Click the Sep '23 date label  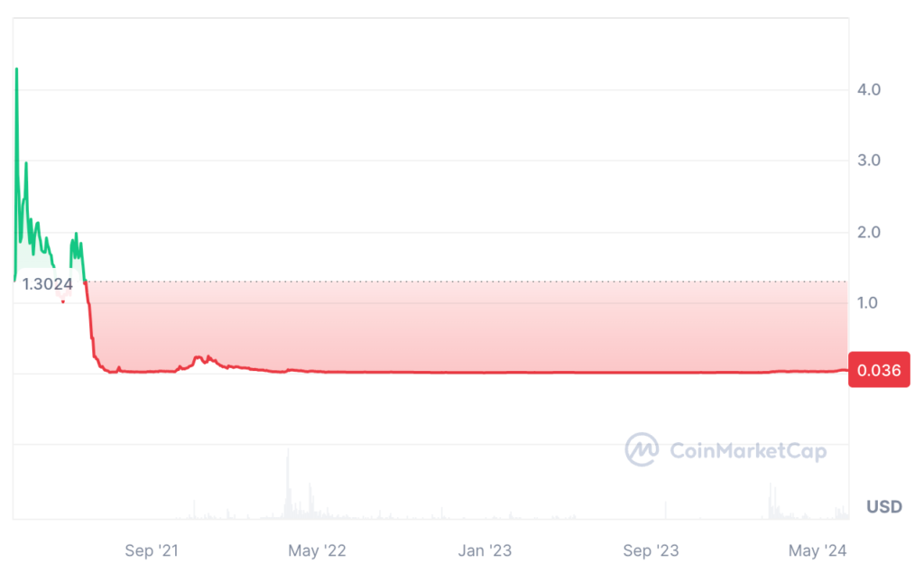coord(651,550)
